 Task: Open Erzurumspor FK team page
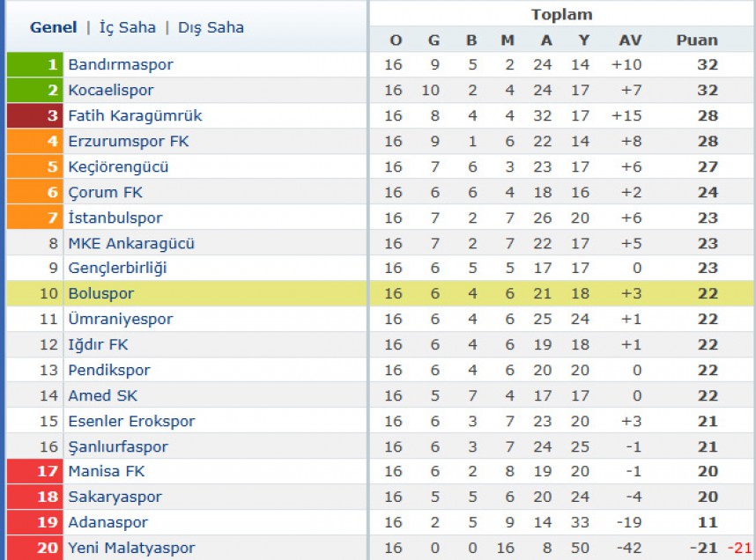pos(129,141)
